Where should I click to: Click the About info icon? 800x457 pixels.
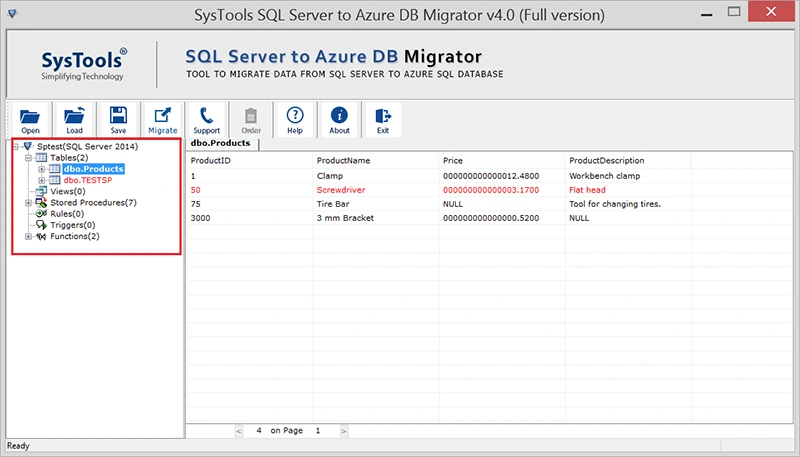click(339, 117)
